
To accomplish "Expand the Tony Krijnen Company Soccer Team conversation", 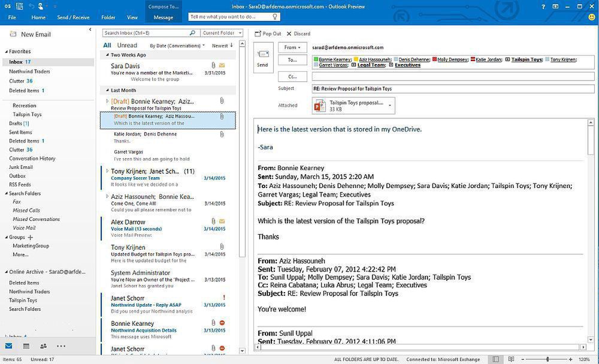I will coord(107,171).
